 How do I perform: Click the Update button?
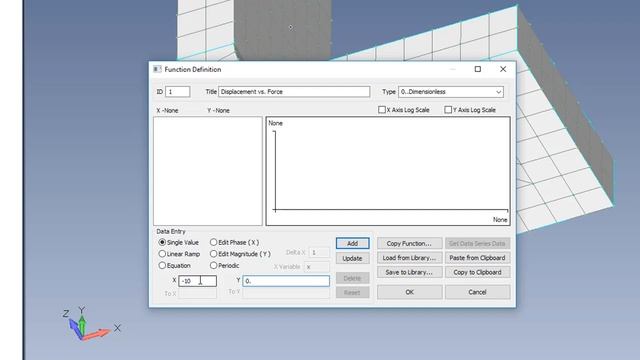[x=353, y=258]
